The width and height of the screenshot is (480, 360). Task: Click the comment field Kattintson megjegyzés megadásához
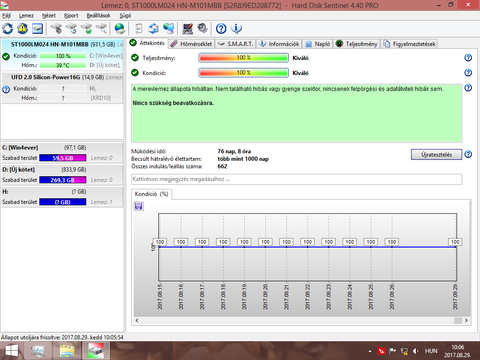tap(296, 179)
